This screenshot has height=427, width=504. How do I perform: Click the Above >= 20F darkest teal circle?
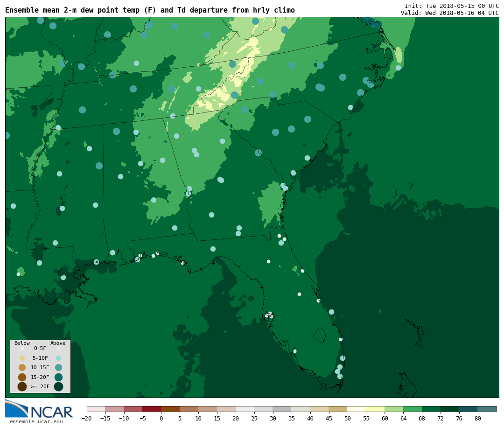coord(58,386)
